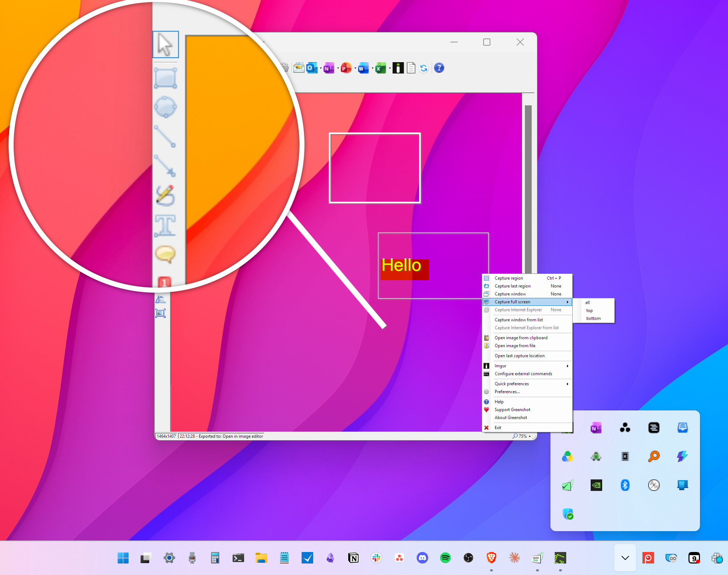Pick 'all' in full screen submenu
The height and width of the screenshot is (575, 728).
[x=594, y=303]
